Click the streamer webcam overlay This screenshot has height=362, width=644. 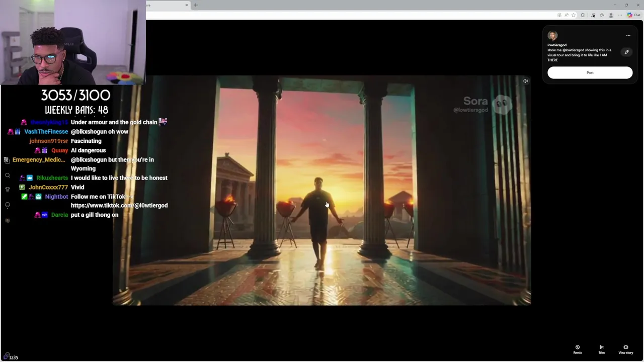[73, 42]
